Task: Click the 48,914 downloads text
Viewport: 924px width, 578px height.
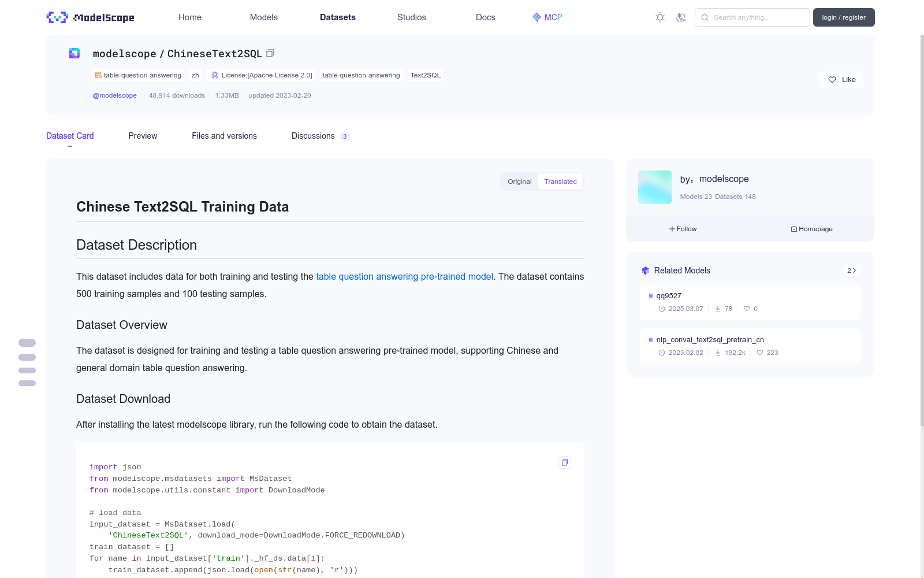Action: click(177, 95)
